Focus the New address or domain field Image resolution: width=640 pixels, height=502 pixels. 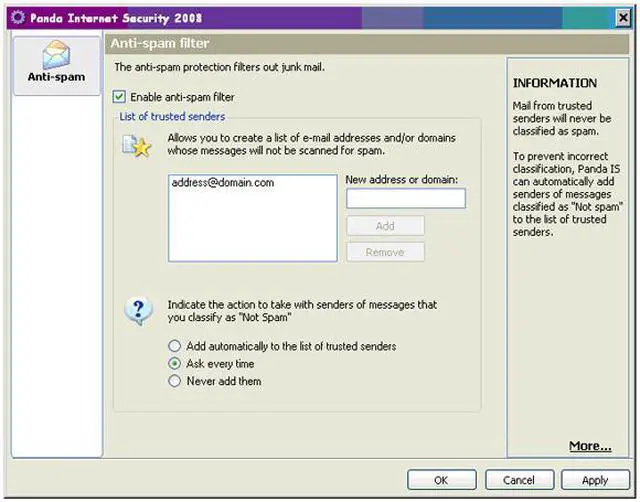pyautogui.click(x=405, y=199)
